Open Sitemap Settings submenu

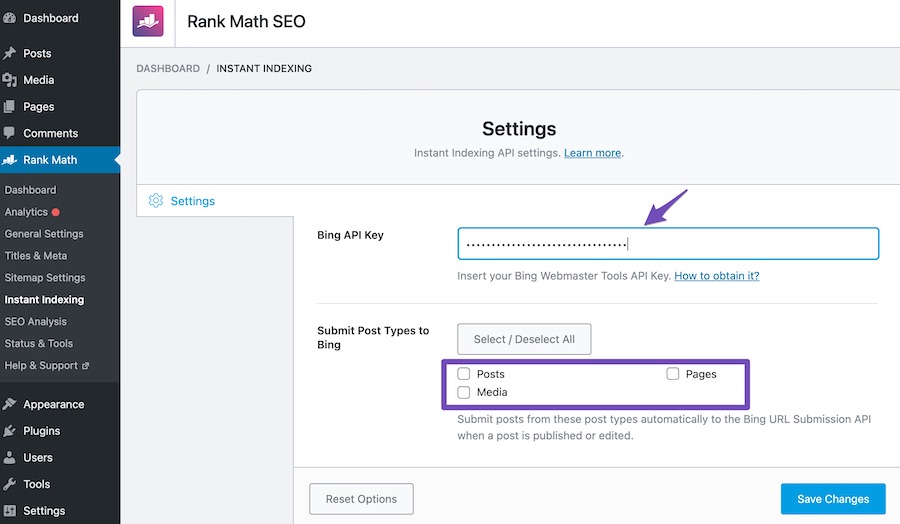(45, 278)
